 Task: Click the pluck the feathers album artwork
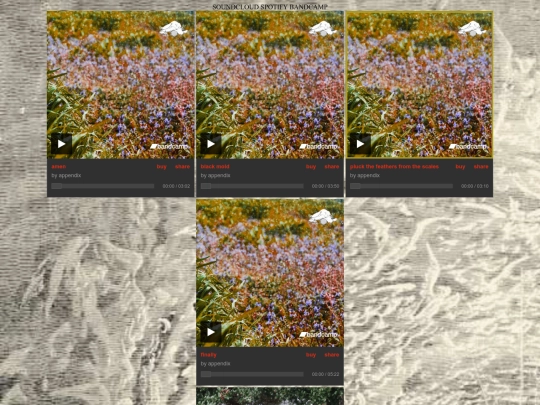419,85
